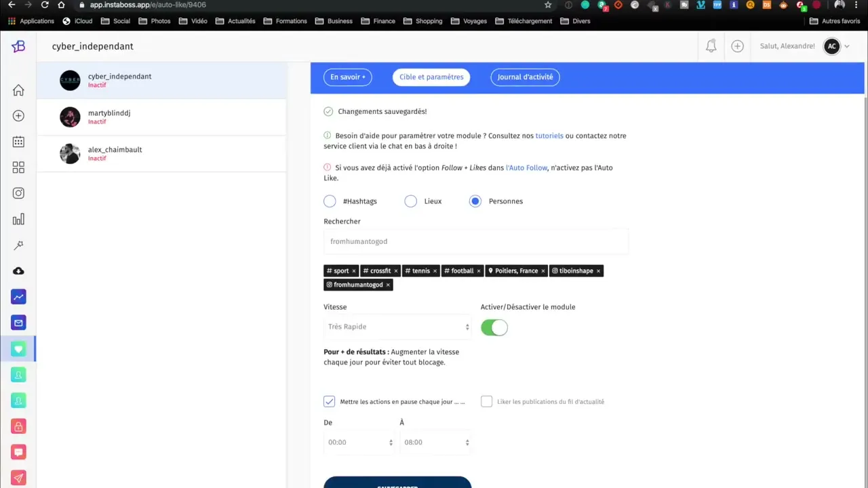Open the calendar icon in sidebar

click(x=18, y=142)
